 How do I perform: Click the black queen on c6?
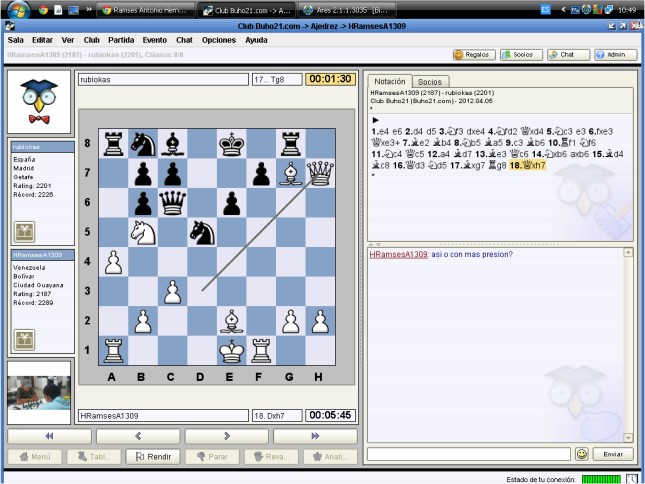172,203
